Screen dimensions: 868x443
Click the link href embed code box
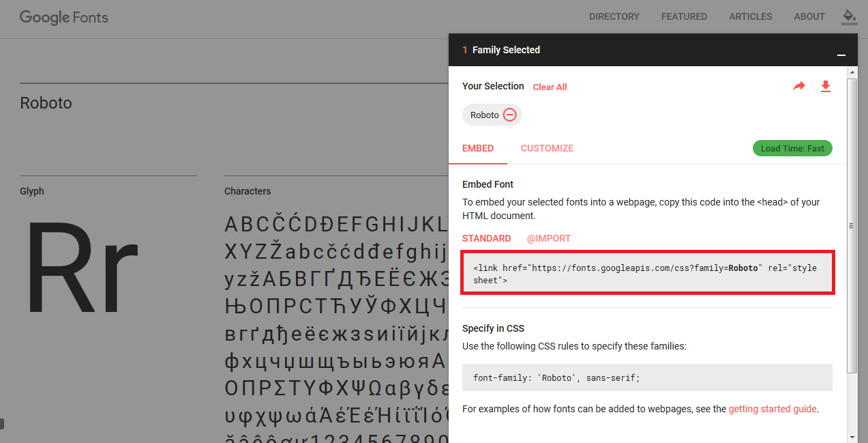tap(648, 274)
